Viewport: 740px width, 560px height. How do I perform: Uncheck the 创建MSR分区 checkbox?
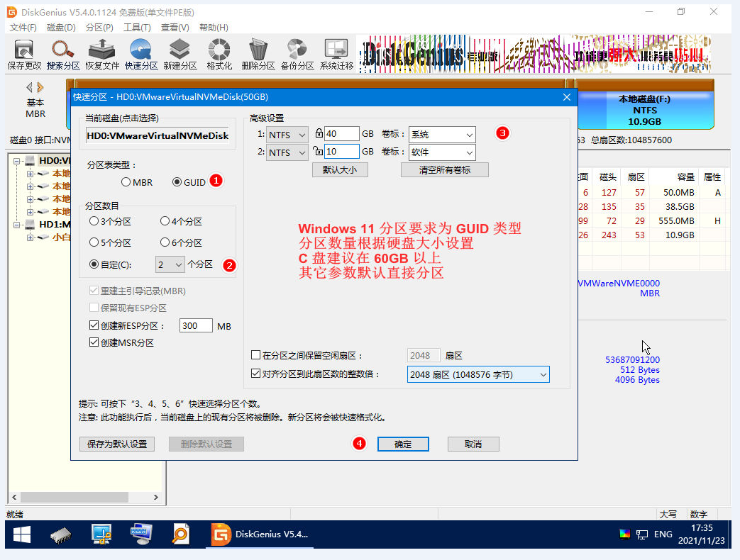94,342
